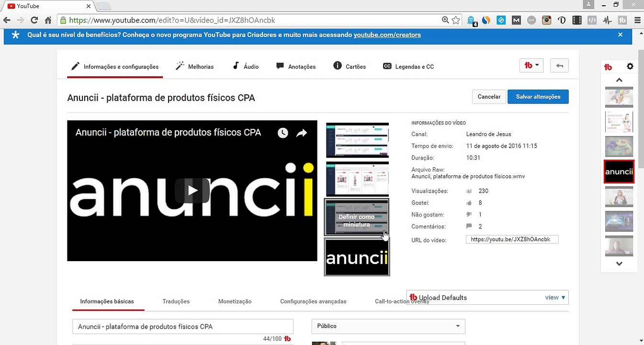The width and height of the screenshot is (644, 345).
Task: Click the back arrow button beside TubeBuddy
Action: point(560,66)
